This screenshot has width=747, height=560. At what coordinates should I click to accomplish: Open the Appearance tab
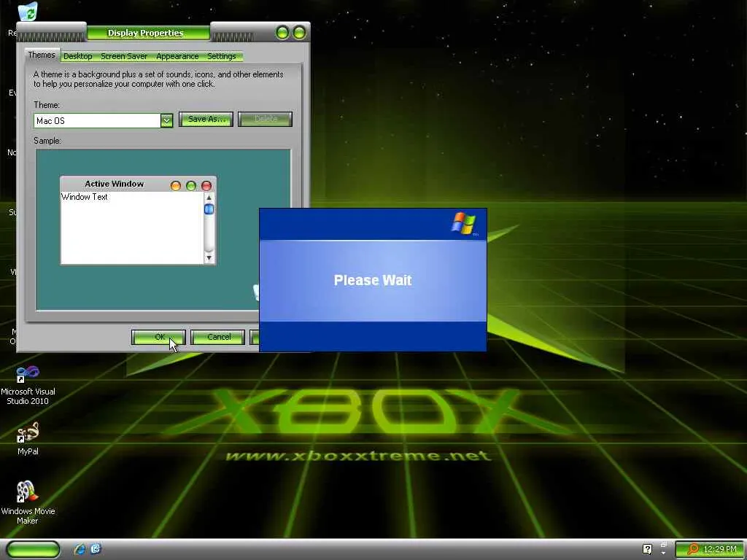point(177,56)
